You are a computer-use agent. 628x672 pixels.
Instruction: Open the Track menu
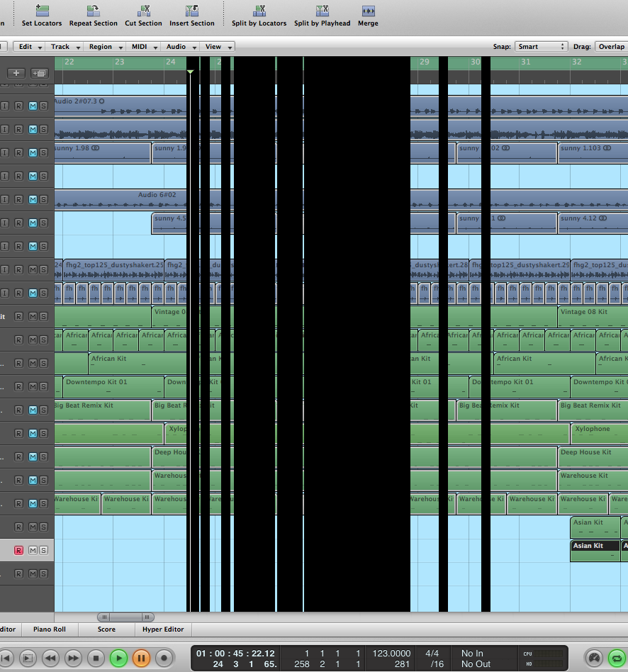coord(65,47)
